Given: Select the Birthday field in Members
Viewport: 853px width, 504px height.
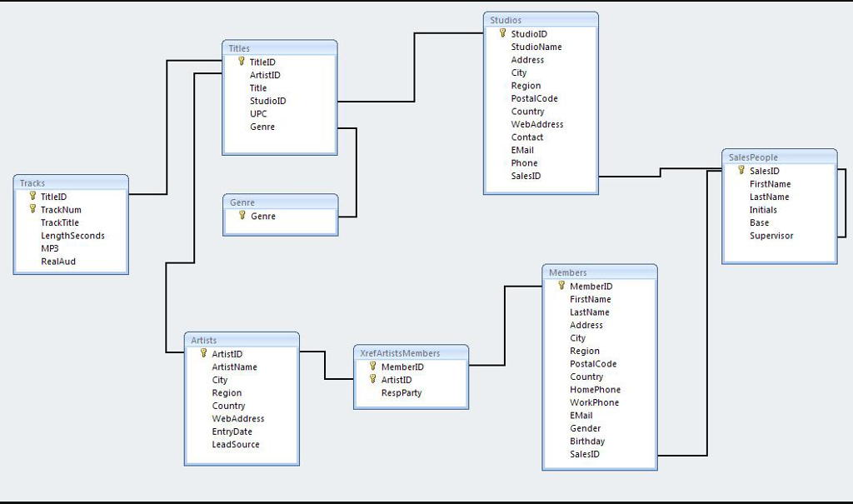Looking at the screenshot, I should click(x=586, y=441).
